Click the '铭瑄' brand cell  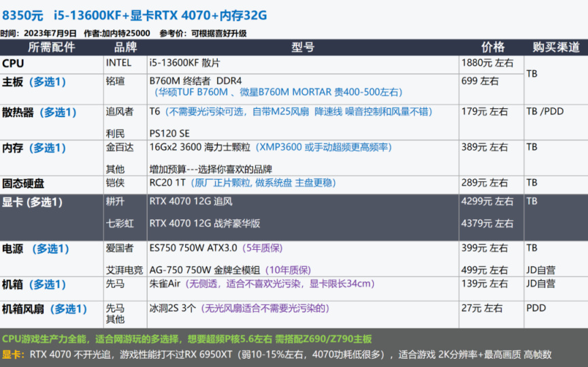click(115, 81)
